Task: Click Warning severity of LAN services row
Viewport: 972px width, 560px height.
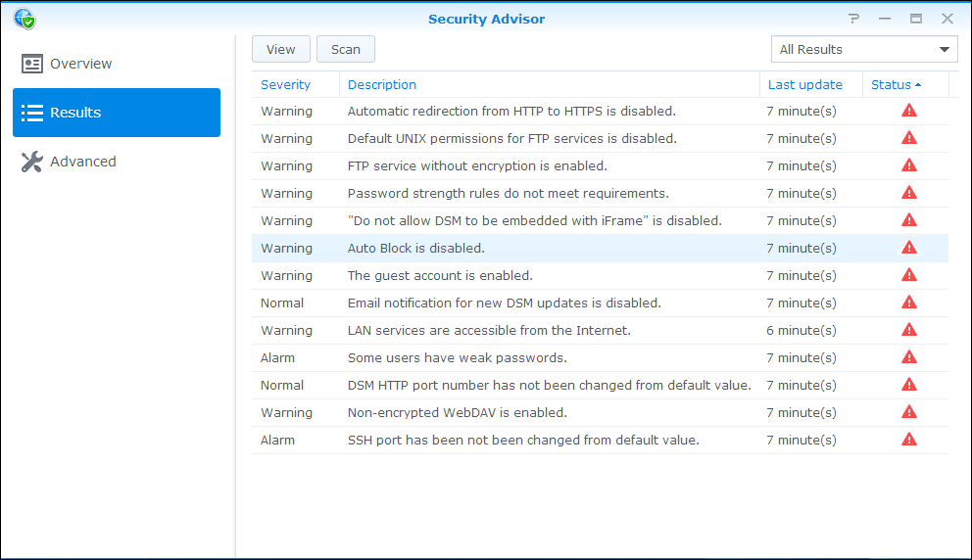Action: point(286,330)
